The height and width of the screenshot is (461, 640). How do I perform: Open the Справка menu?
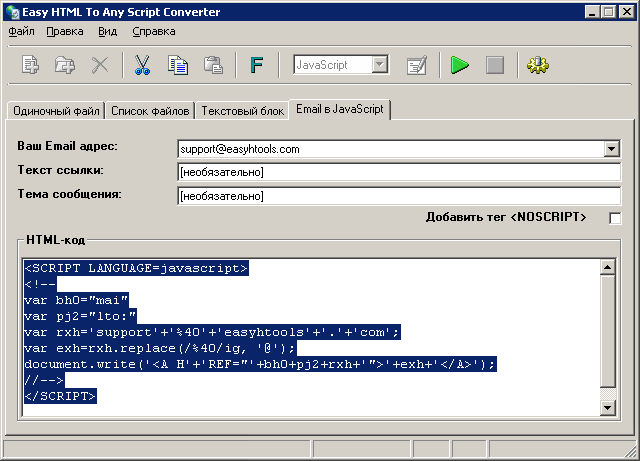154,31
